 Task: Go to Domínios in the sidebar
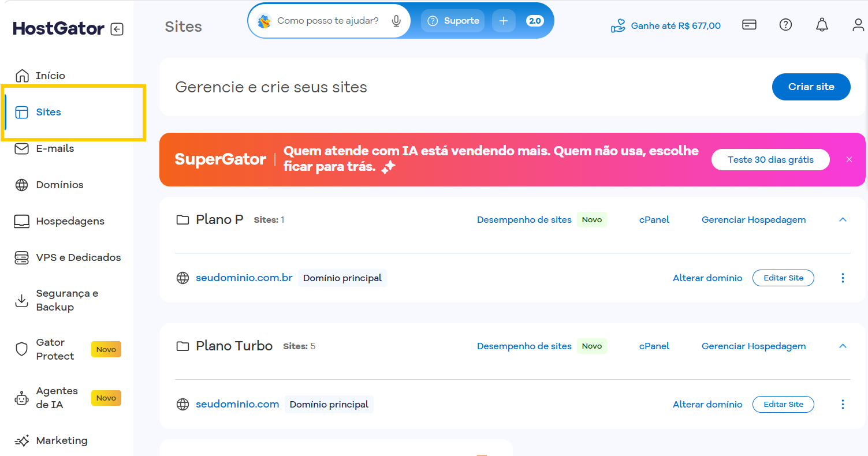[59, 185]
